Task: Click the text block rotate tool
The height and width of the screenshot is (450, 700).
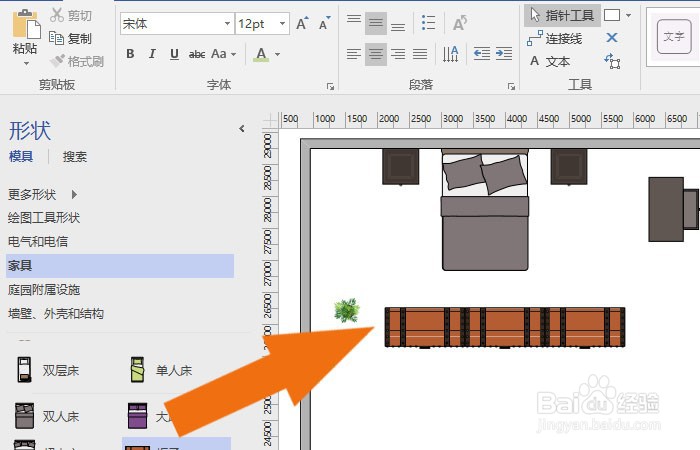Action: 612,61
